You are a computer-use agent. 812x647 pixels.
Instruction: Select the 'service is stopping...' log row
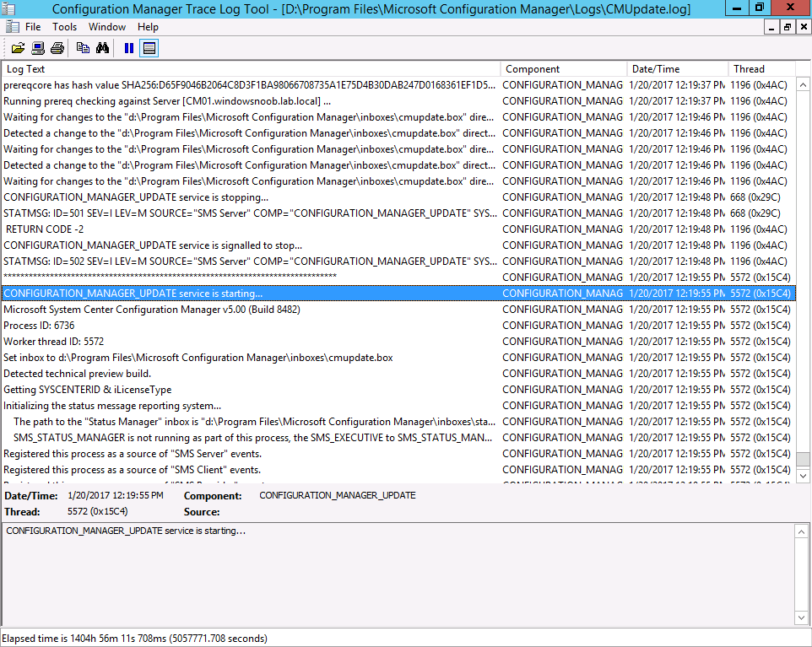pos(398,197)
